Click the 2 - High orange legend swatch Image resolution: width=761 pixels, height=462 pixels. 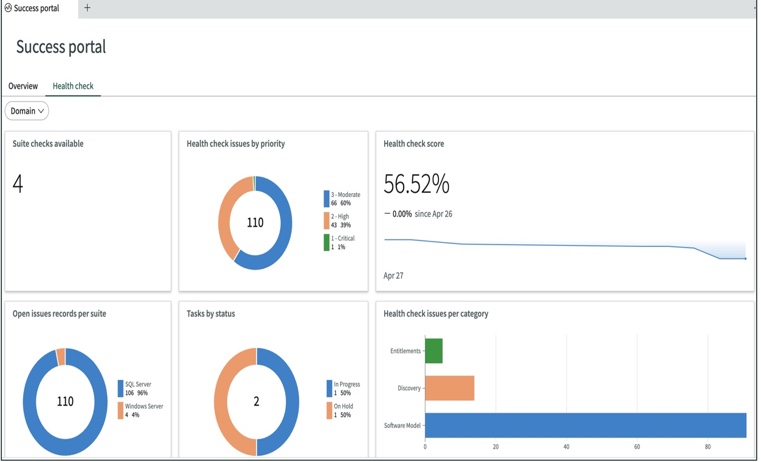tap(326, 220)
